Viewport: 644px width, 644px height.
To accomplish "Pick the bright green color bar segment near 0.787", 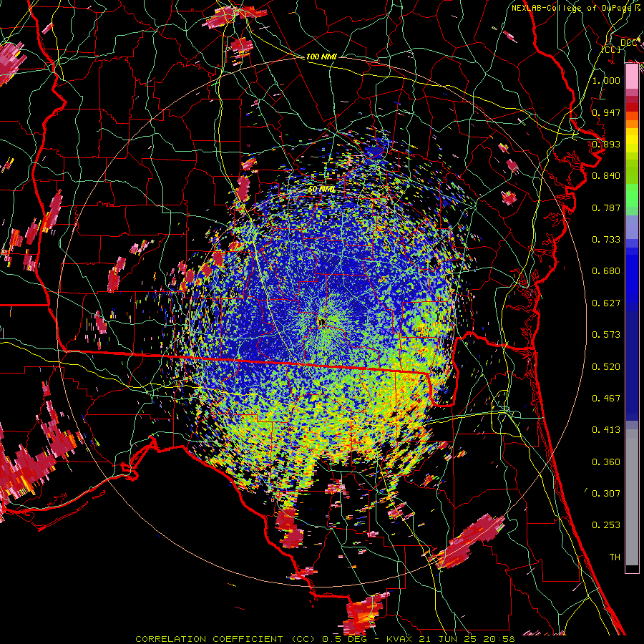I will click(632, 196).
